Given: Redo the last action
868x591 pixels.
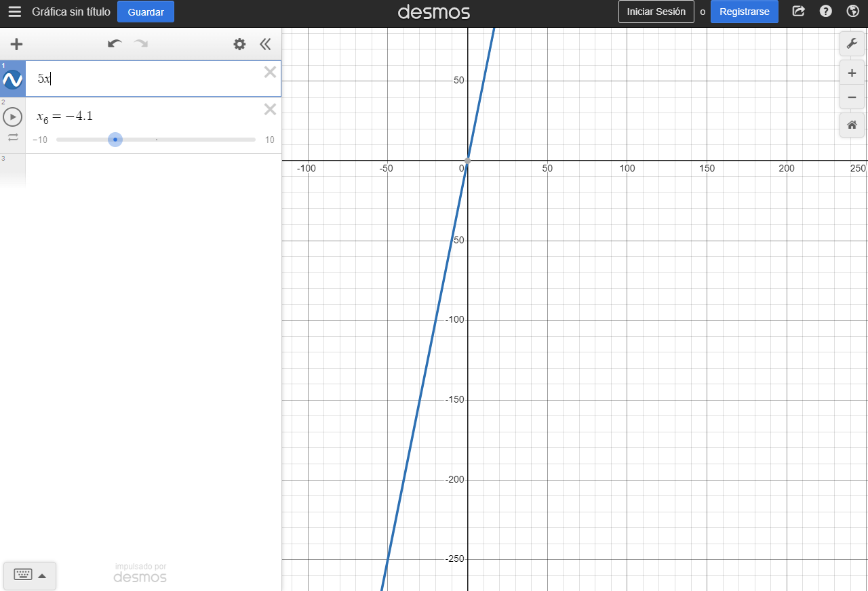Looking at the screenshot, I should (x=141, y=45).
